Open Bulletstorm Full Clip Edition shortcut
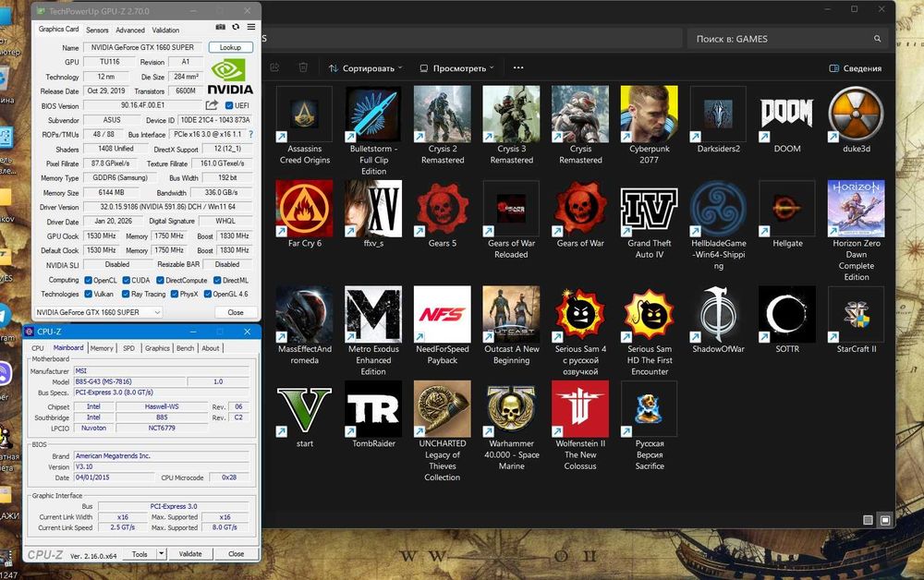 (x=373, y=115)
